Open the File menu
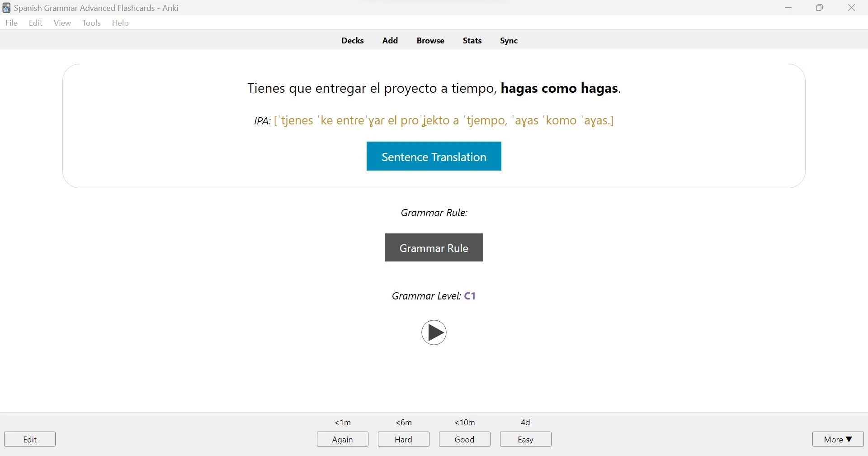The width and height of the screenshot is (868, 456). [11, 23]
